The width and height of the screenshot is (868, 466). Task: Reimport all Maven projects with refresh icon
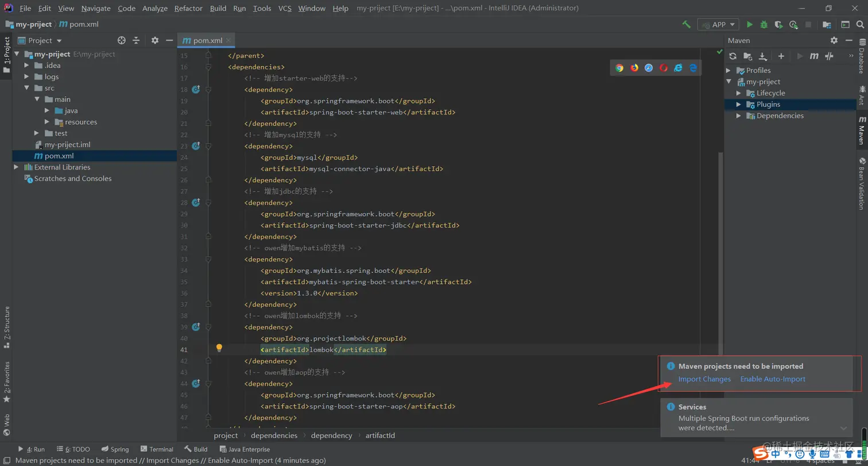tap(733, 56)
